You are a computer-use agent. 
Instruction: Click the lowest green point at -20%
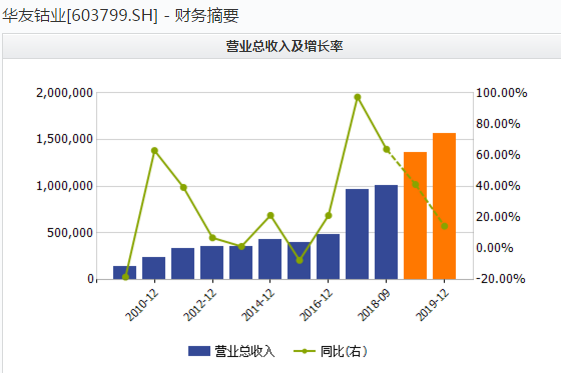(x=125, y=277)
